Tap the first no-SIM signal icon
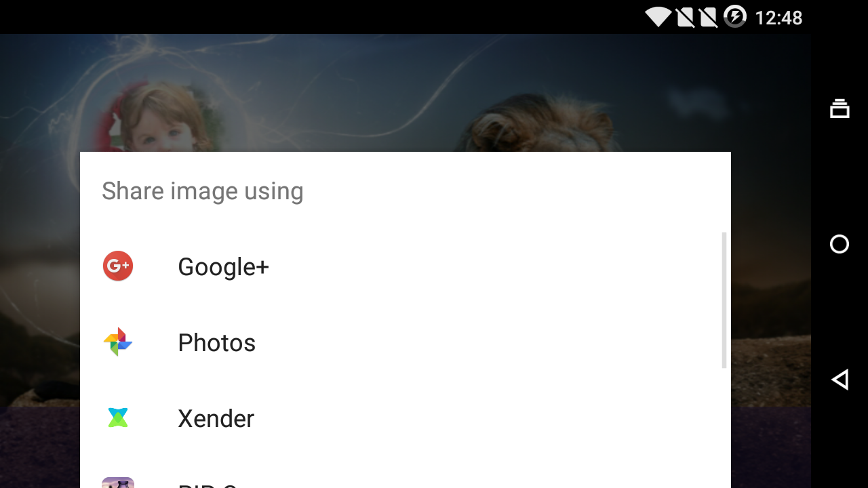This screenshot has height=488, width=868. [685, 17]
